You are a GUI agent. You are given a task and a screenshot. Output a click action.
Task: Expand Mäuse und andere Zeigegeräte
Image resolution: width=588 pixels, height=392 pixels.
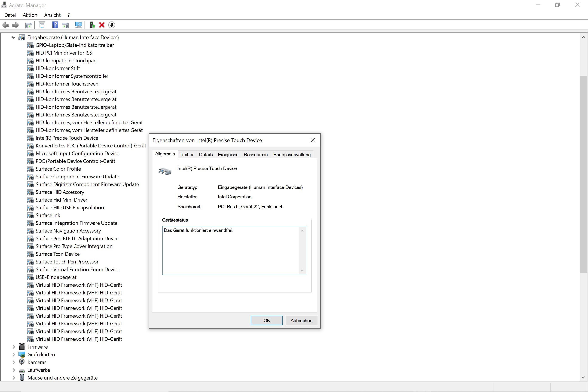tap(14, 378)
